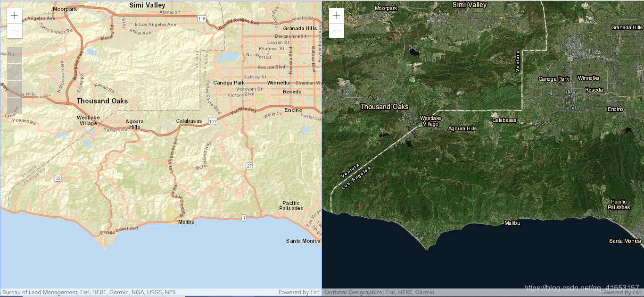Click the Bureau of Land Management attribution text

point(89,292)
